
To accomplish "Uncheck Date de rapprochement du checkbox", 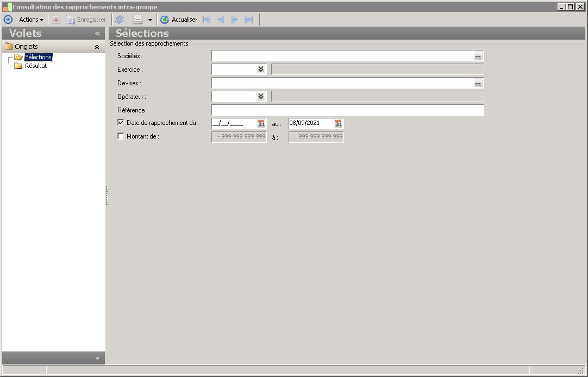I will pyautogui.click(x=121, y=123).
